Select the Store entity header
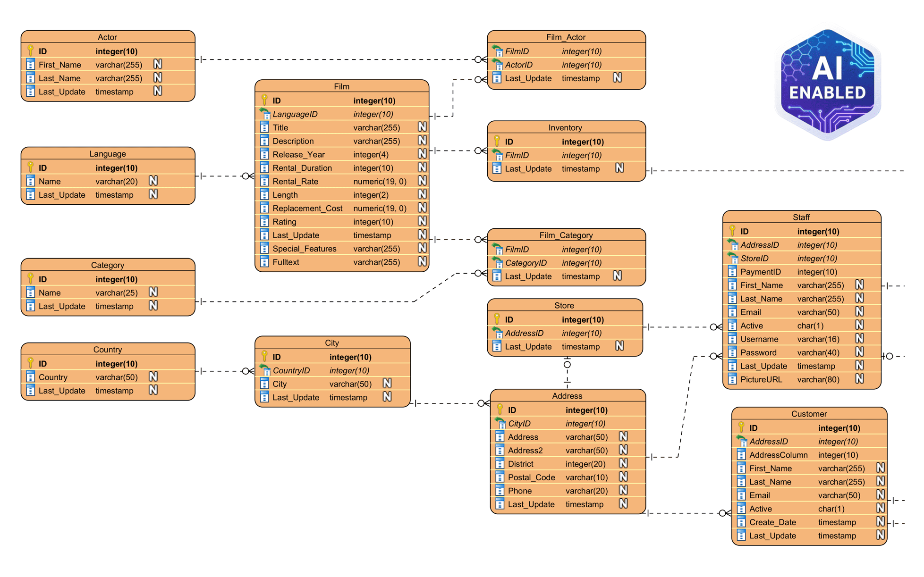 pos(564,305)
